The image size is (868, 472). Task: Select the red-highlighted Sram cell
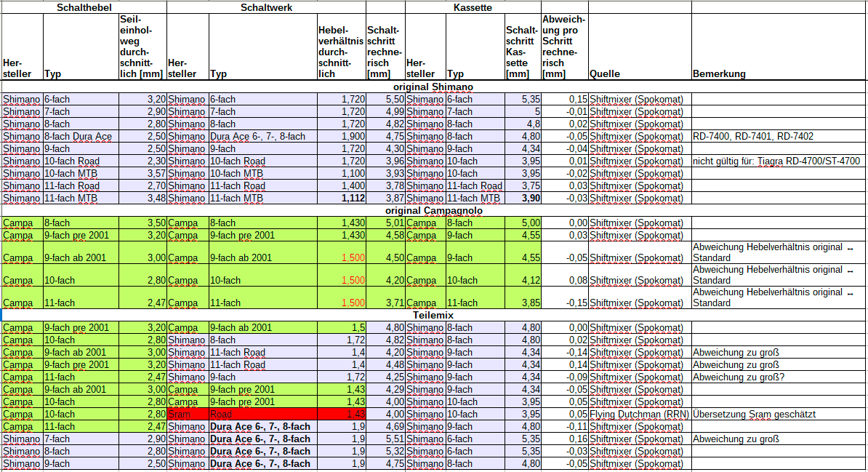[x=188, y=414]
